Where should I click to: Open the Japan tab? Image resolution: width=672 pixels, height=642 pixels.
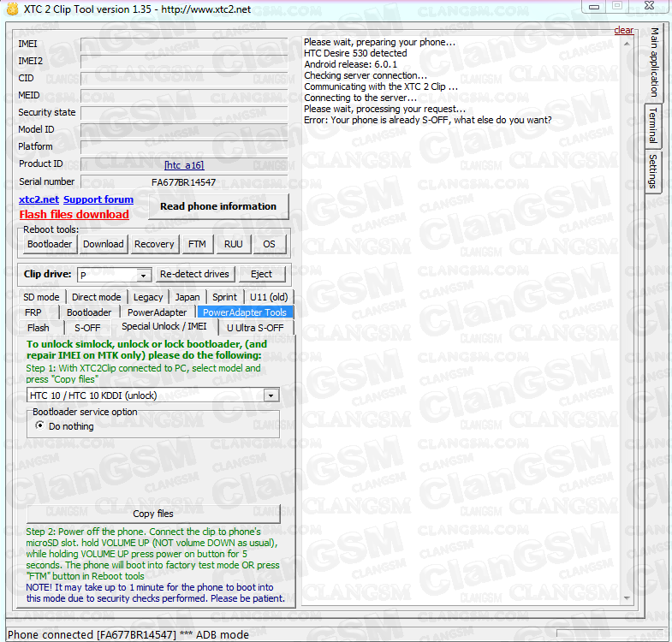coord(187,297)
